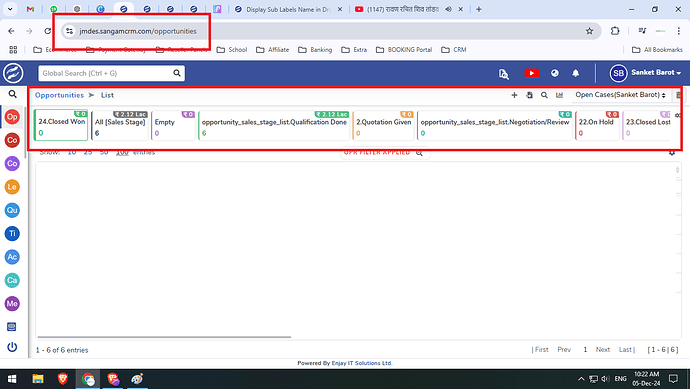Select the '22.On Hold' stage card

coord(597,126)
